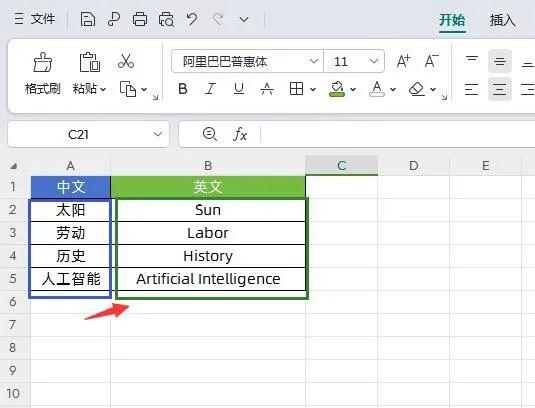Increase font size with A+ icon
The width and height of the screenshot is (535, 408).
(404, 61)
